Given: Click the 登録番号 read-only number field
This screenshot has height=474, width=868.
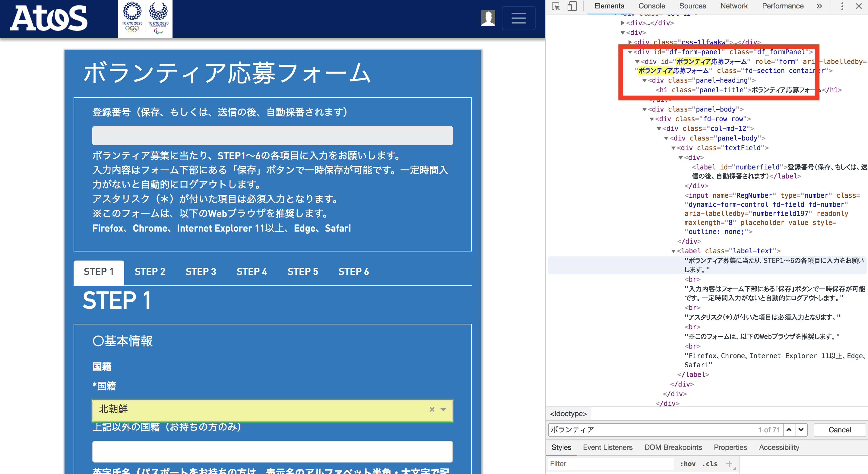Looking at the screenshot, I should point(272,136).
